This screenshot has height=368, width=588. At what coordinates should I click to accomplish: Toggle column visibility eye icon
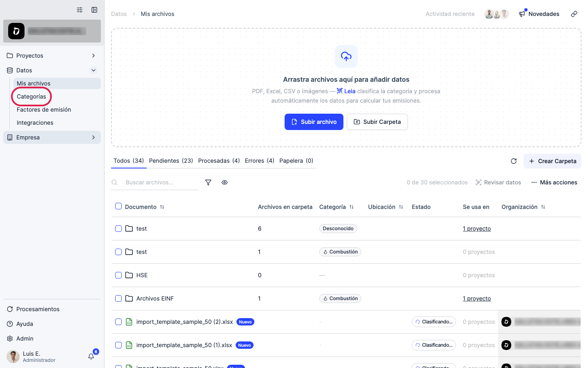(x=225, y=182)
